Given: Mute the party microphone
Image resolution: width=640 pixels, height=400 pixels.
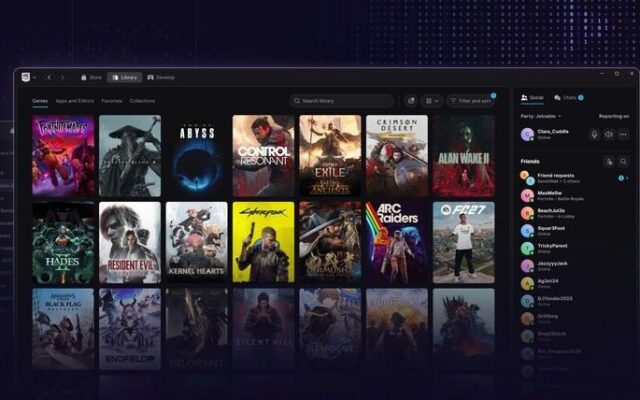Looking at the screenshot, I should [594, 134].
